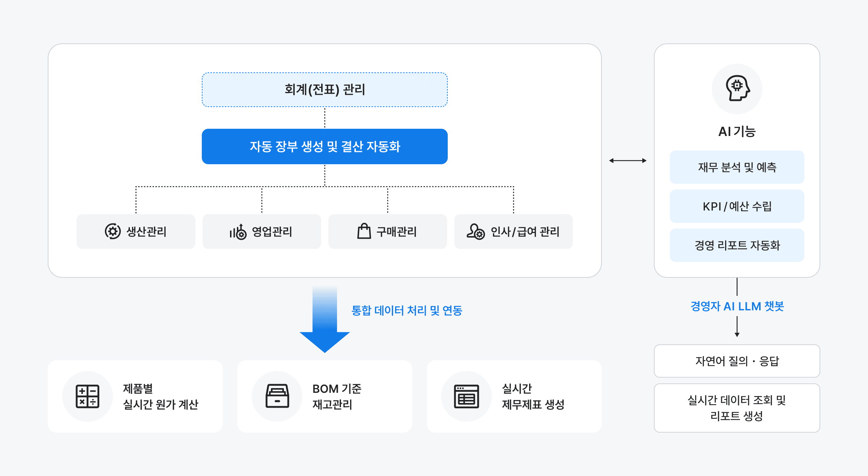Click the double-headed horizontal arrow connector
868x476 pixels.
click(x=627, y=161)
